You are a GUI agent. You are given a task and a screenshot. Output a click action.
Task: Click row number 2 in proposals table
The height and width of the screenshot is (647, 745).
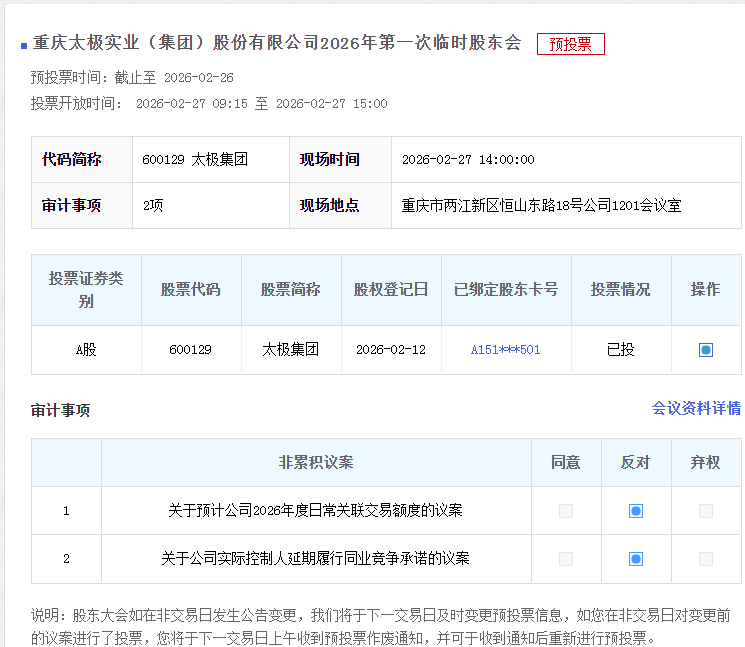coord(66,559)
